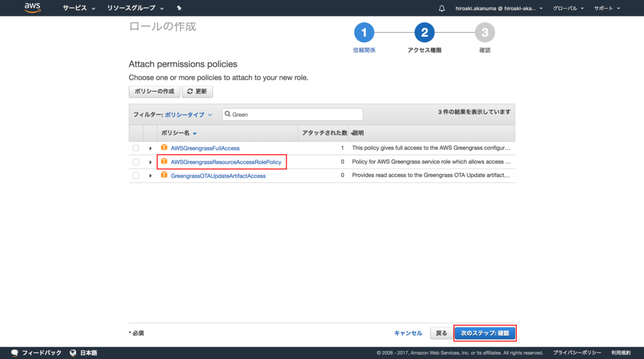Open the ポリシータイプ filter dropdown

(189, 114)
